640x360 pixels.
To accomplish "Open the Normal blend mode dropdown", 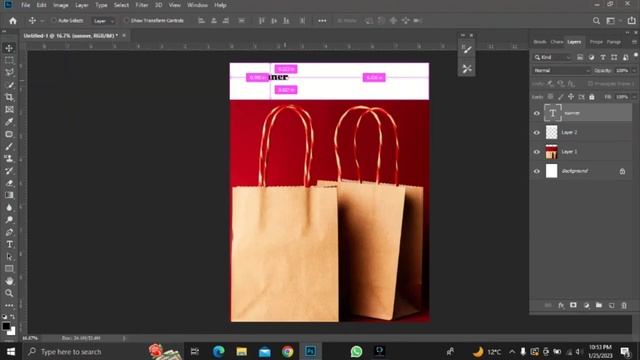I will tap(562, 71).
